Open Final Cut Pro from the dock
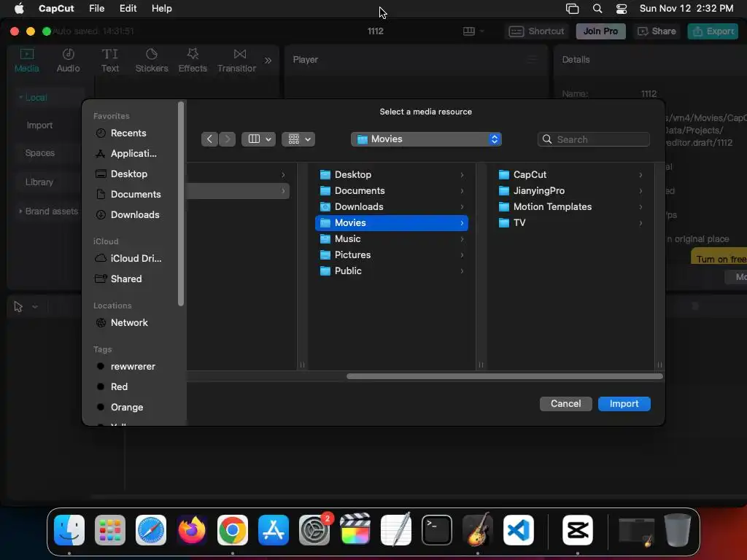Image resolution: width=747 pixels, height=560 pixels. [355, 529]
